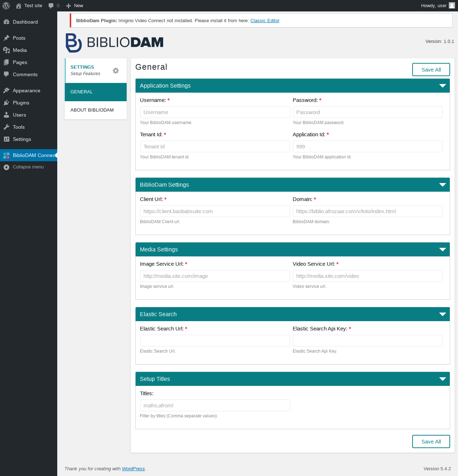Open Appearance menu item

29,90
